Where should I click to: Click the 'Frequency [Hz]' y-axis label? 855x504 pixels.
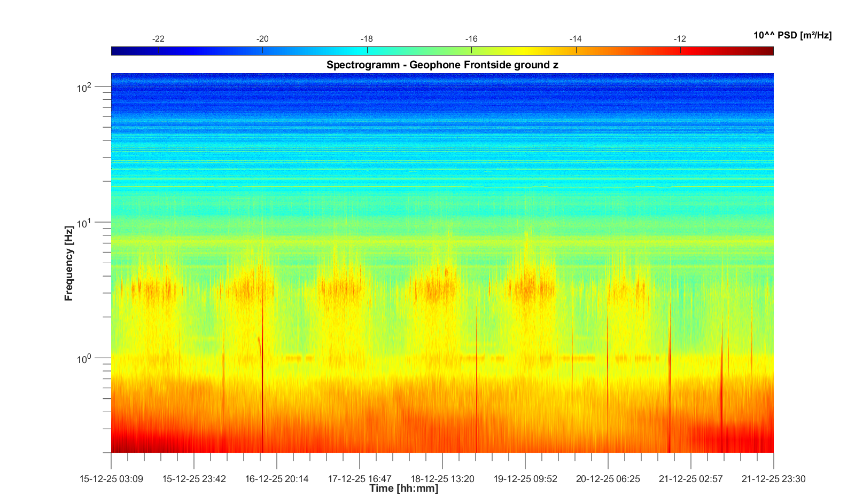pyautogui.click(x=68, y=263)
